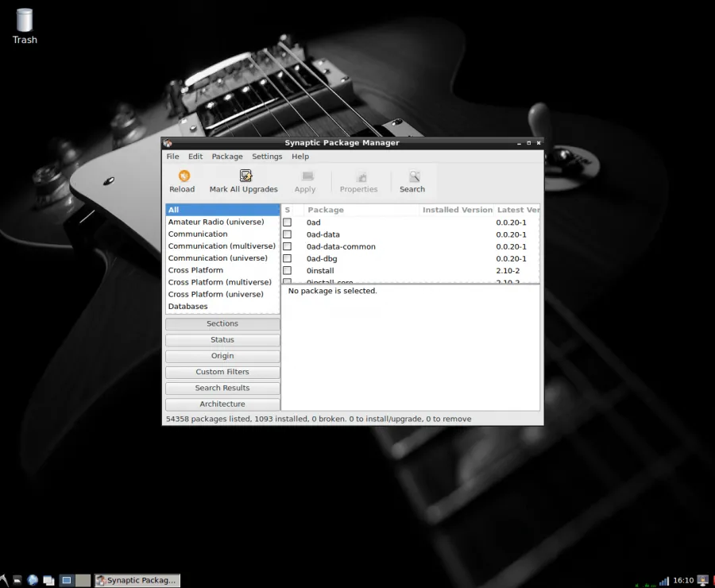Sort by the S status column header
This screenshot has height=588, width=715.
288,210
